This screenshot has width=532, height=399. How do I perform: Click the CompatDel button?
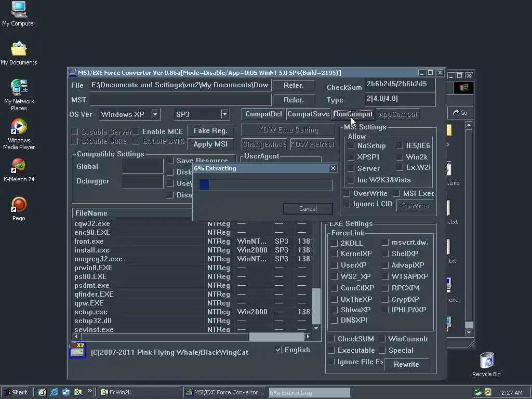(x=263, y=114)
